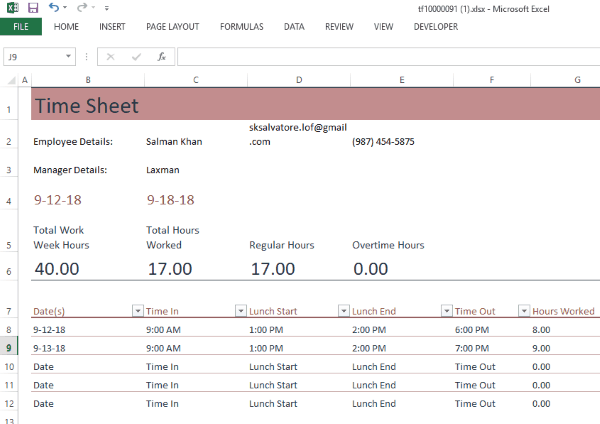
Task: Open the FILE tab
Action: tap(20, 27)
